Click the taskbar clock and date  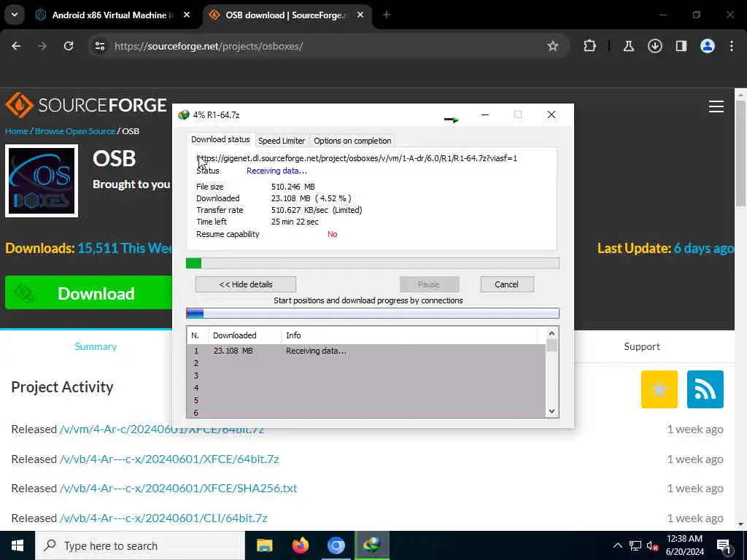point(684,545)
